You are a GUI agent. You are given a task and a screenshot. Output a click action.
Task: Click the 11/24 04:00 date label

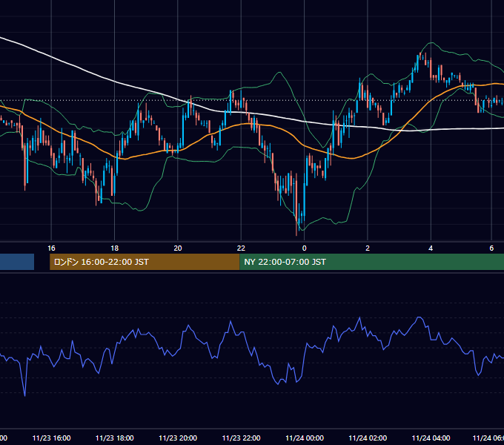[431, 438]
